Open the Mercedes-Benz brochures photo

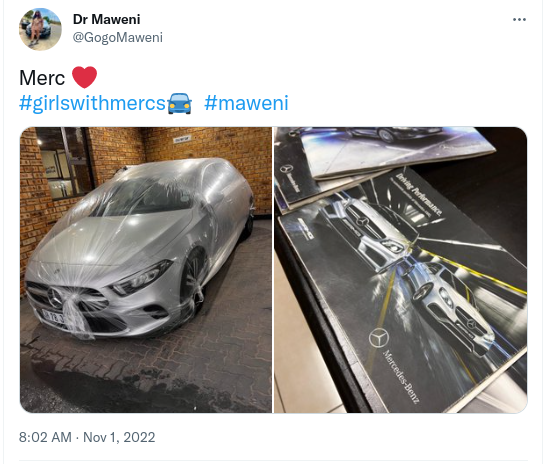[401, 270]
